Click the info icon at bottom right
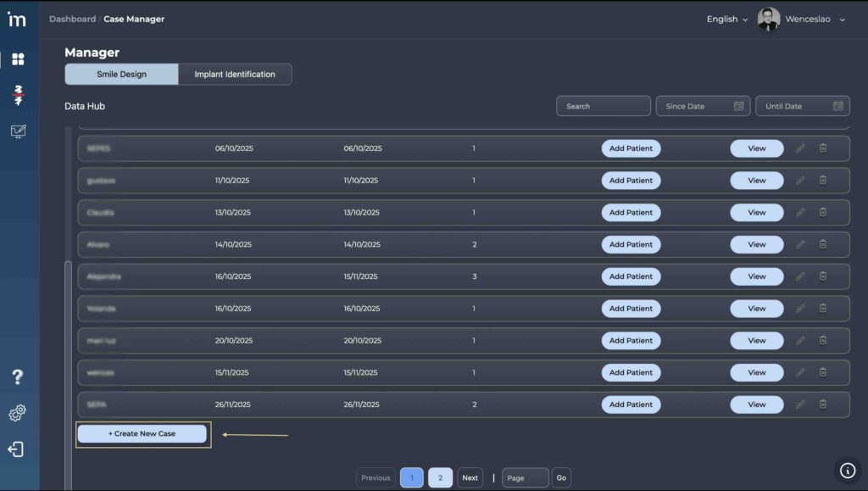The width and height of the screenshot is (868, 491). pos(847,470)
